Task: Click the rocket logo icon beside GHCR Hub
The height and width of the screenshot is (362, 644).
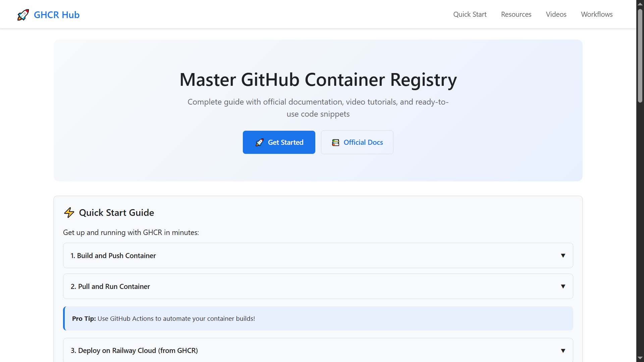Action: click(x=23, y=15)
